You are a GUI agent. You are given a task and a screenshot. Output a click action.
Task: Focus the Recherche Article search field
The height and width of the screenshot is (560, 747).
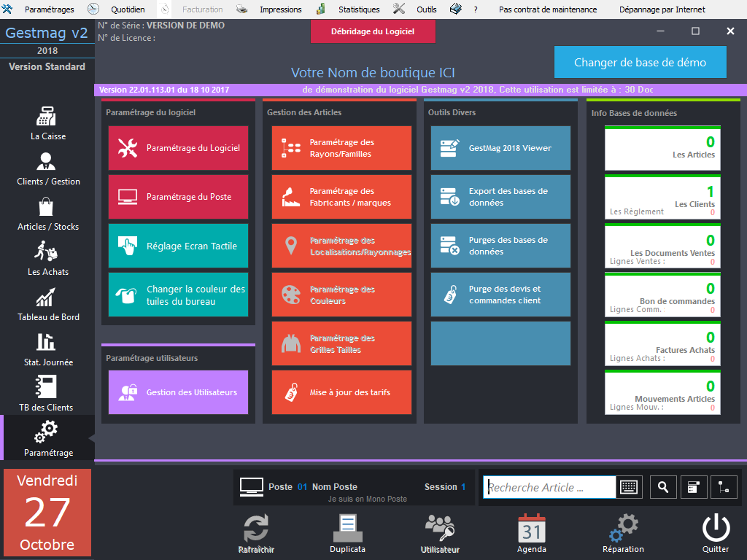coord(549,487)
